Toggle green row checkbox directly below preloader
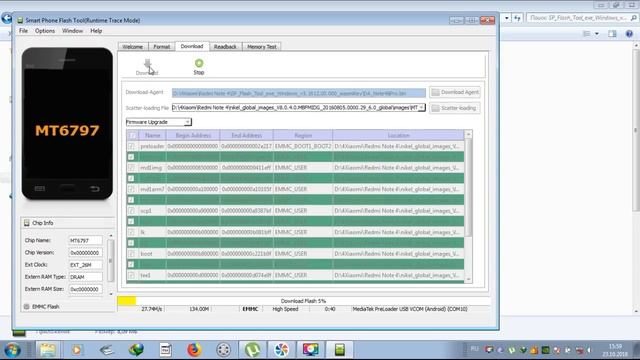The width and height of the screenshot is (640, 360). 131,157
